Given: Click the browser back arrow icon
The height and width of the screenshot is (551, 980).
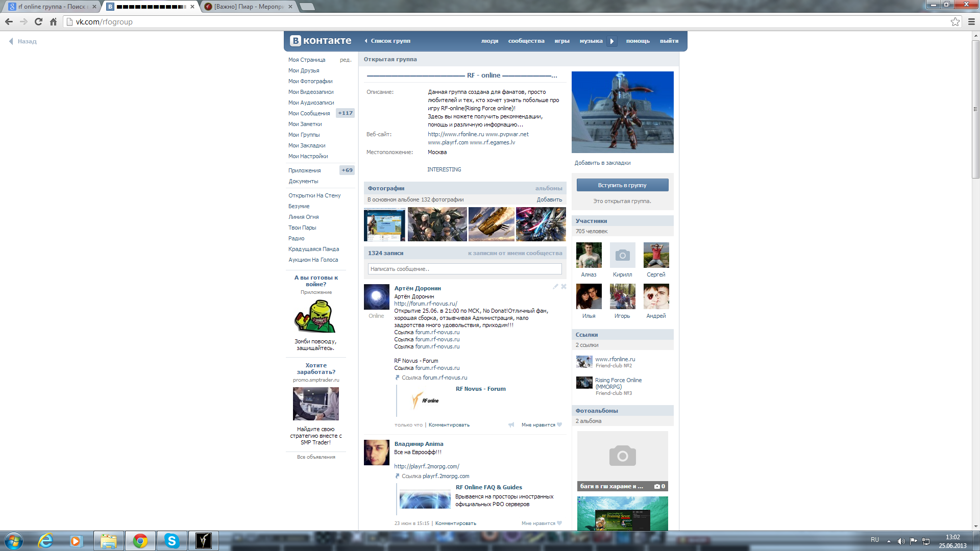Looking at the screenshot, I should pyautogui.click(x=9, y=21).
